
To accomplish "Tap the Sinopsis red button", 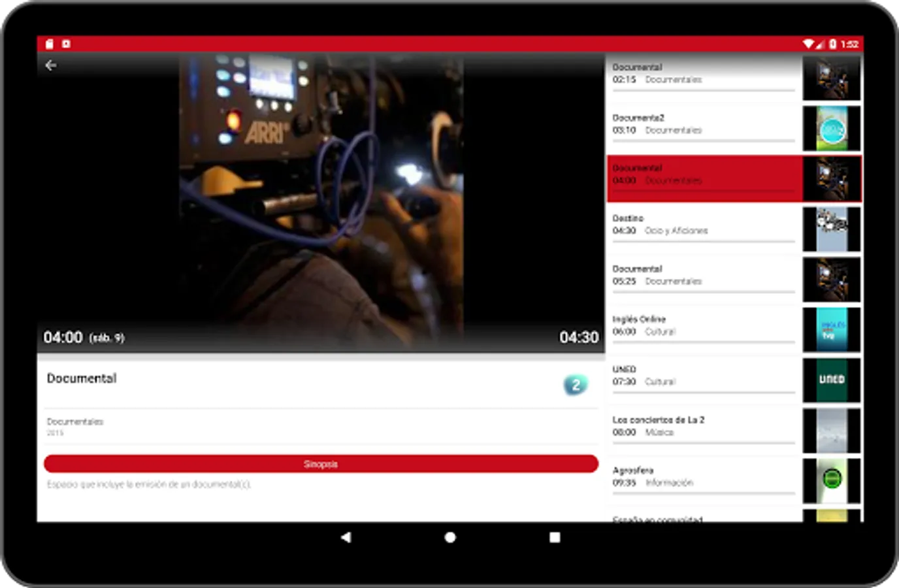I will [x=321, y=464].
